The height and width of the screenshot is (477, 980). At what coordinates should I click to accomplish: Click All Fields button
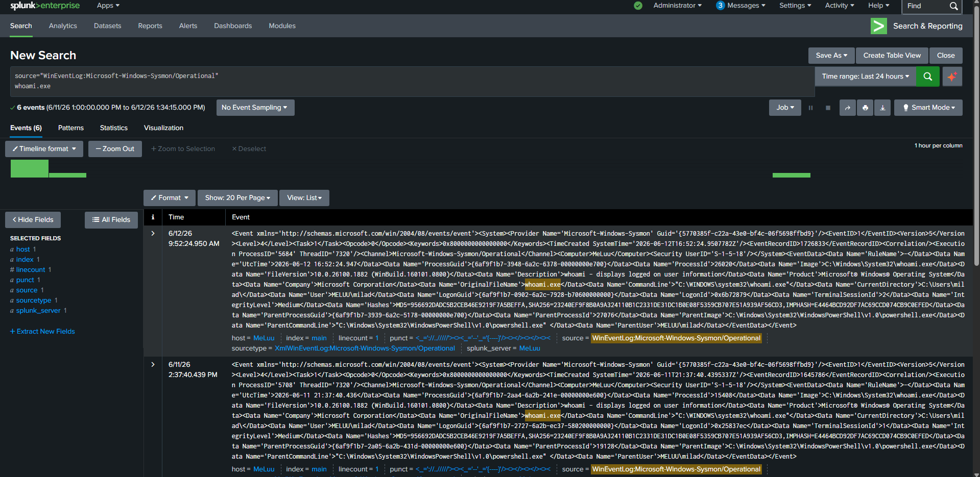click(111, 220)
